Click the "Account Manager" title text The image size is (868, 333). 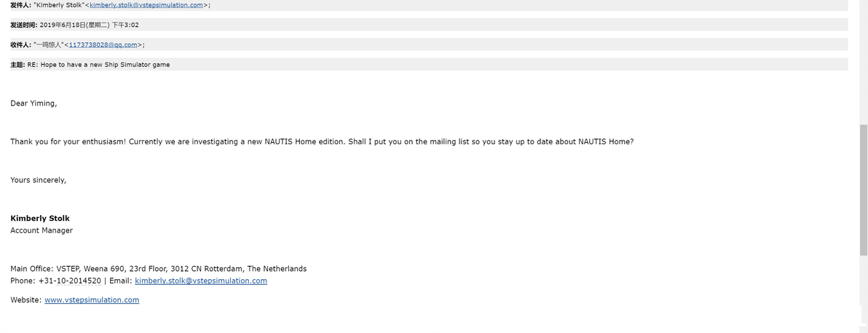(42, 230)
